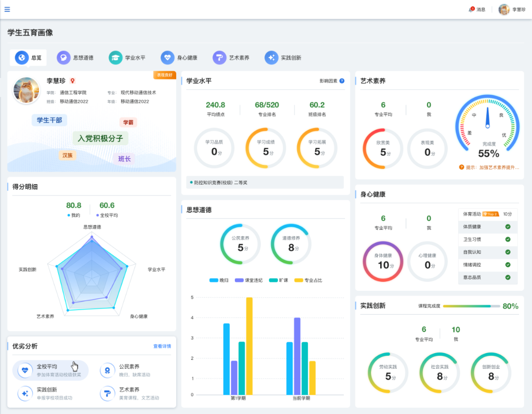Switch to the 实践创新 tab
Screen dimensions: 532x414
coord(283,58)
